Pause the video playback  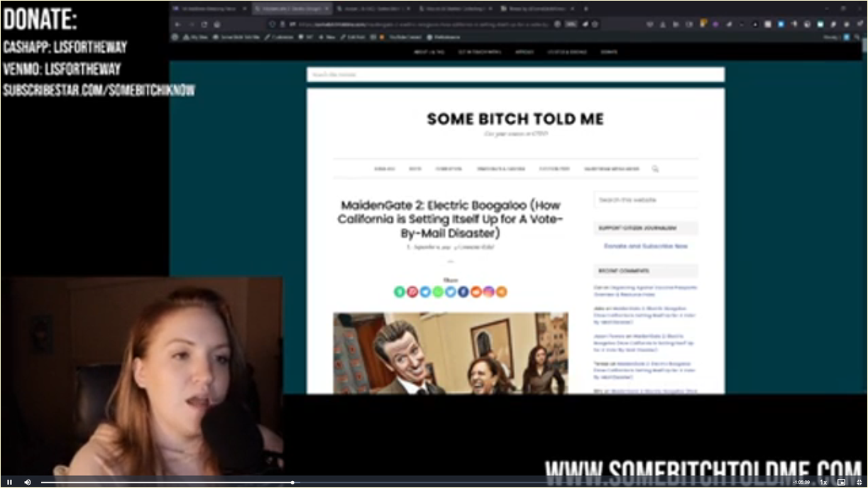click(x=10, y=482)
